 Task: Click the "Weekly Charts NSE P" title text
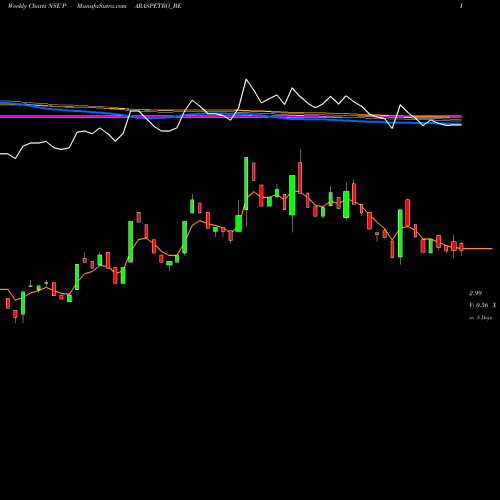[37, 6]
